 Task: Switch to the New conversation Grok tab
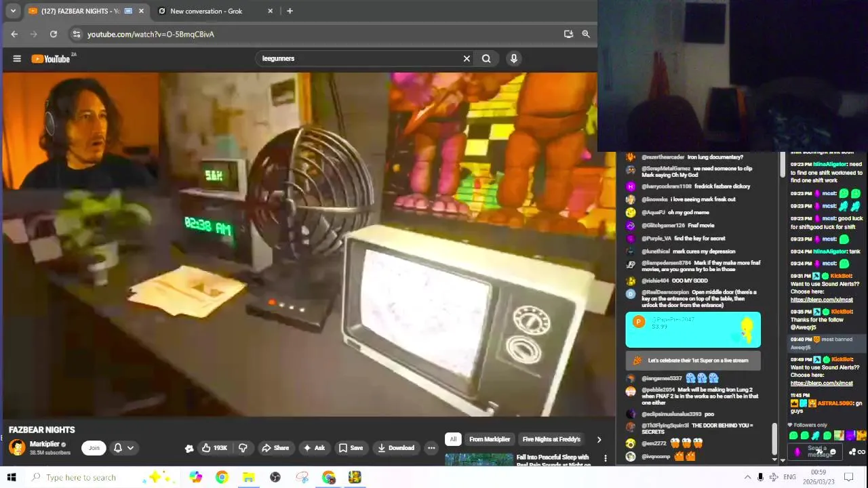(x=215, y=11)
